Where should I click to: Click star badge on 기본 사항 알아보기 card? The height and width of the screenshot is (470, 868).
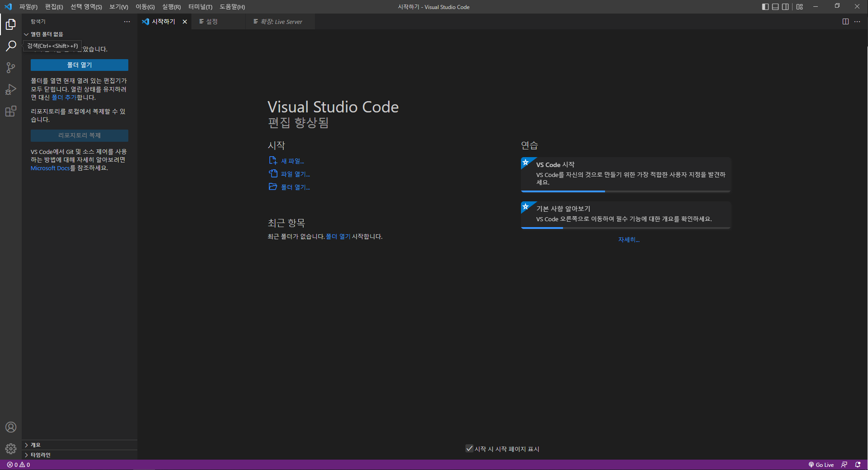pyautogui.click(x=526, y=207)
